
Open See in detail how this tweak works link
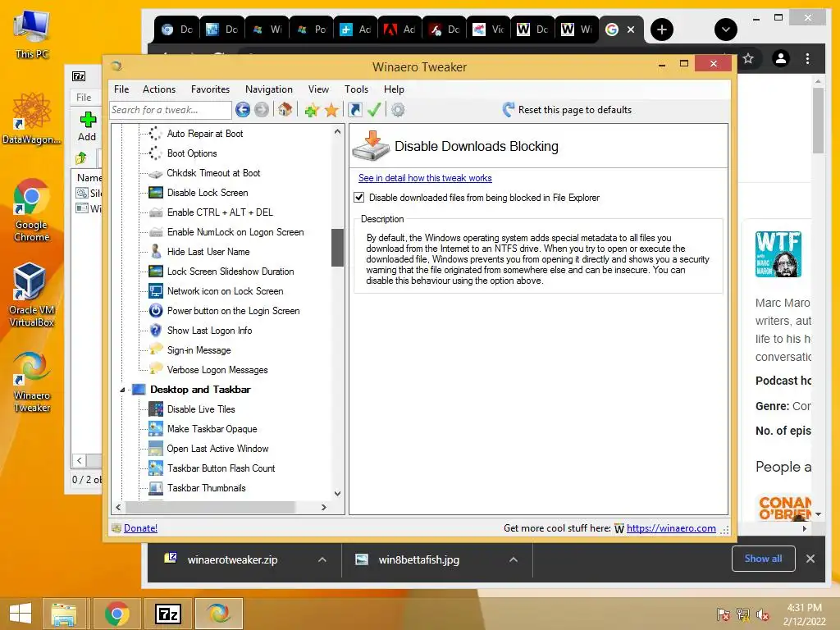tap(425, 178)
